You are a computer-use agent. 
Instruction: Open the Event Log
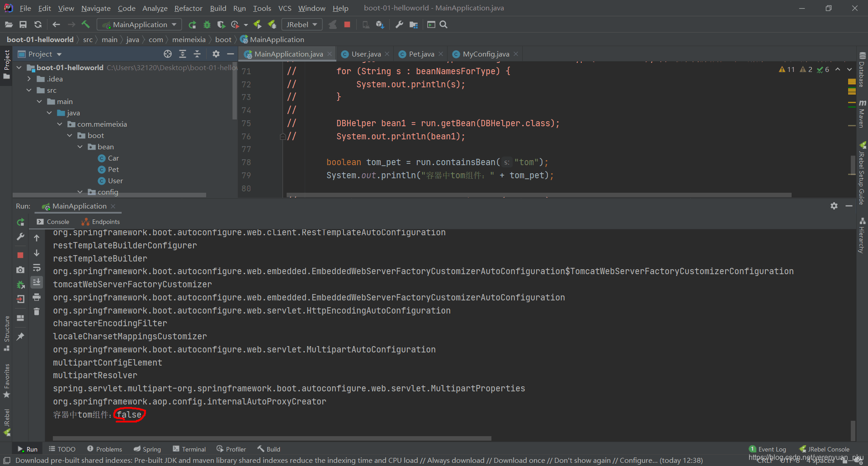tap(768, 449)
